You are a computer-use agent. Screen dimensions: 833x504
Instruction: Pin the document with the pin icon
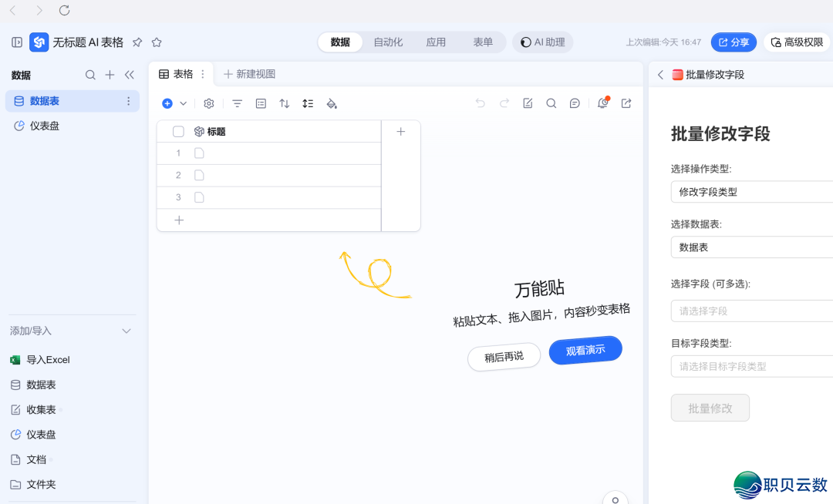click(x=137, y=42)
